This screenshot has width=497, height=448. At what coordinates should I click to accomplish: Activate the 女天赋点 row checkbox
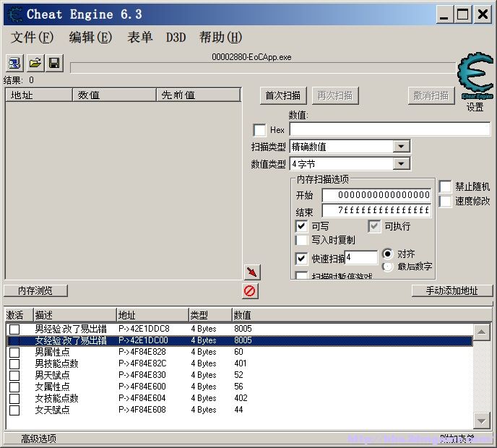[14, 410]
